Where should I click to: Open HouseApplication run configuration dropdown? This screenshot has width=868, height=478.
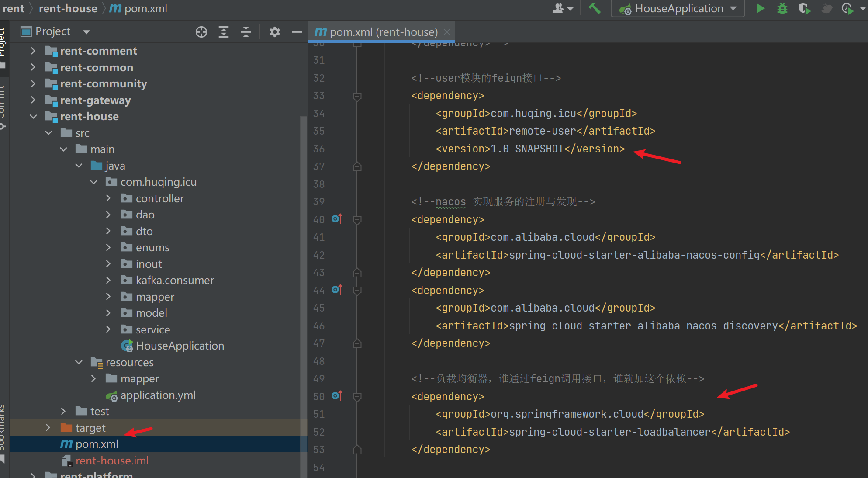(678, 9)
